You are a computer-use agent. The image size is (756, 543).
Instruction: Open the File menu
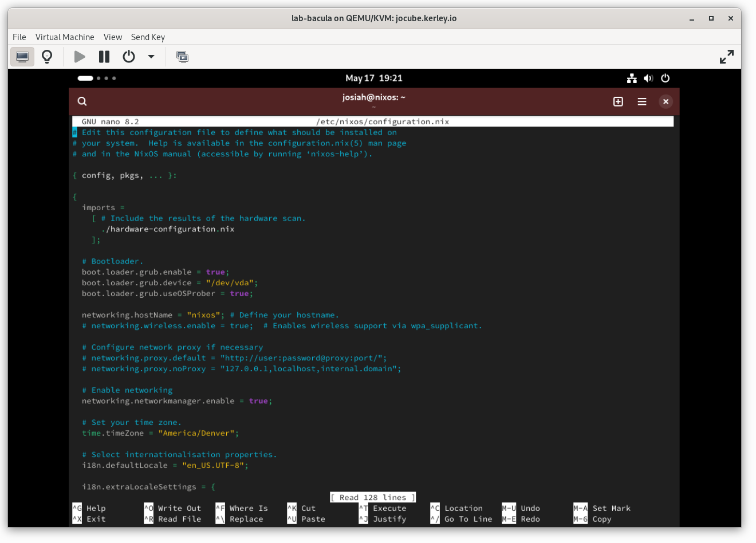click(x=19, y=37)
